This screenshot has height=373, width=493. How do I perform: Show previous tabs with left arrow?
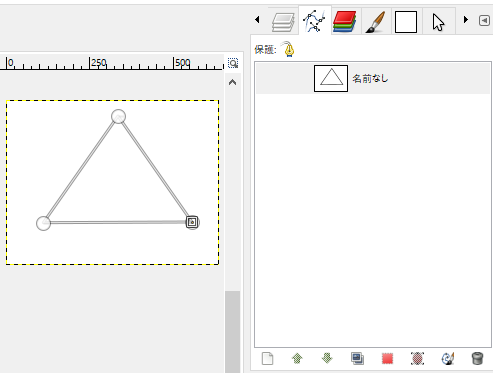click(257, 20)
